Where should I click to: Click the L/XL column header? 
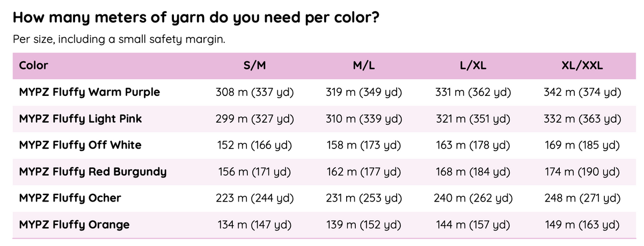[x=473, y=66]
